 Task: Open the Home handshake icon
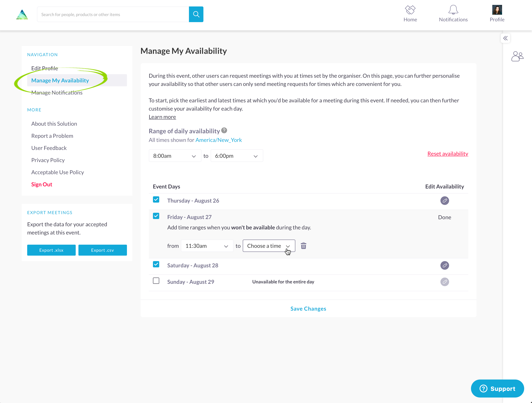point(410,10)
